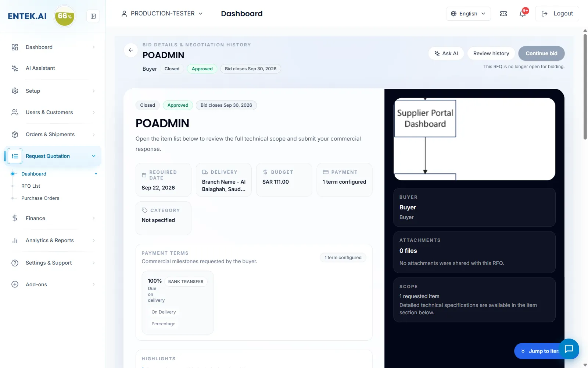Viewport: 588px width, 368px height.
Task: Expand the Analytics & Reports section
Action: [53, 240]
